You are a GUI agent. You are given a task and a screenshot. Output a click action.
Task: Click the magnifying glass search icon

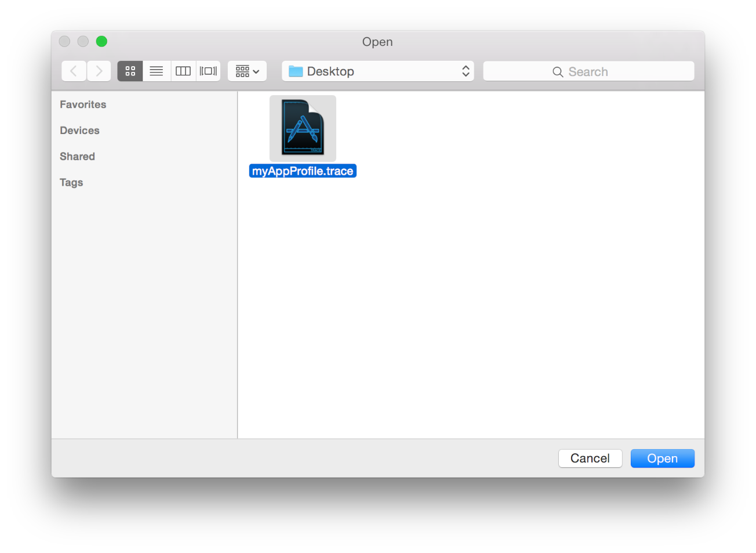pos(558,72)
